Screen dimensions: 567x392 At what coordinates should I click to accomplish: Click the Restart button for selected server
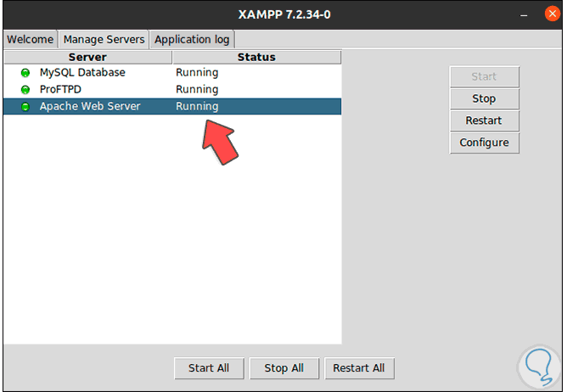click(x=484, y=120)
